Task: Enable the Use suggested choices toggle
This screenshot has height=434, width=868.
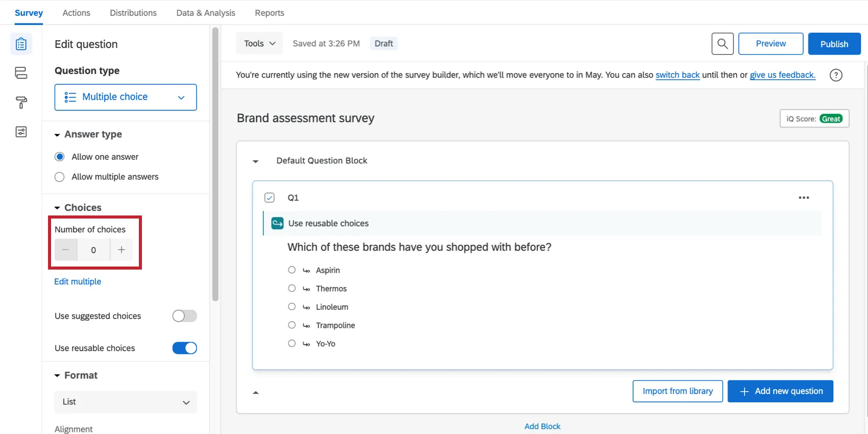Action: tap(184, 316)
